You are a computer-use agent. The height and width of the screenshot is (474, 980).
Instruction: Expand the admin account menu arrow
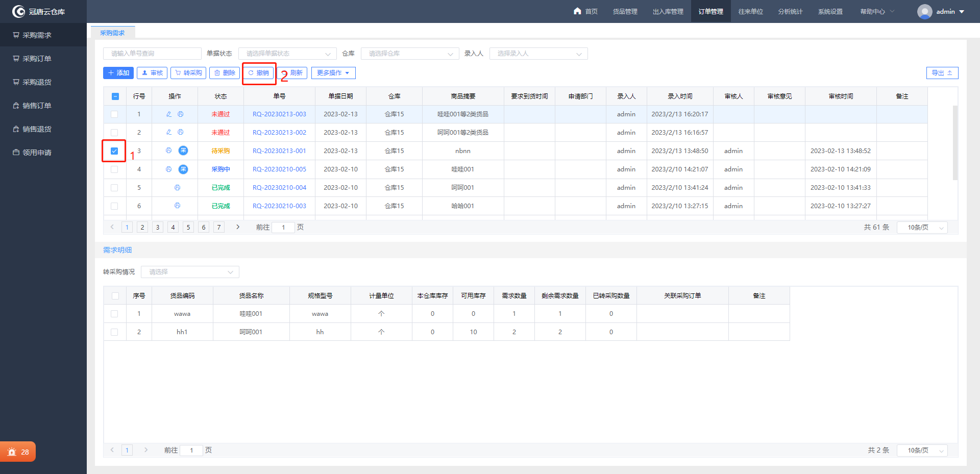[962, 12]
